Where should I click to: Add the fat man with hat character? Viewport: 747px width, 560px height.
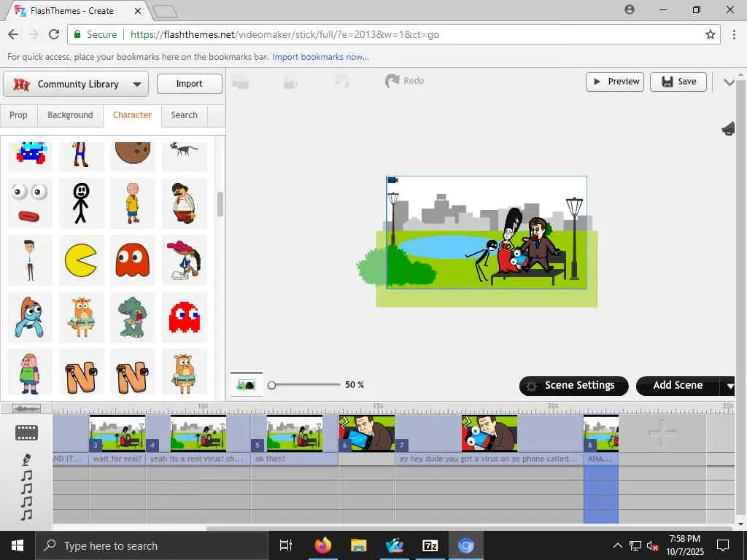(184, 203)
